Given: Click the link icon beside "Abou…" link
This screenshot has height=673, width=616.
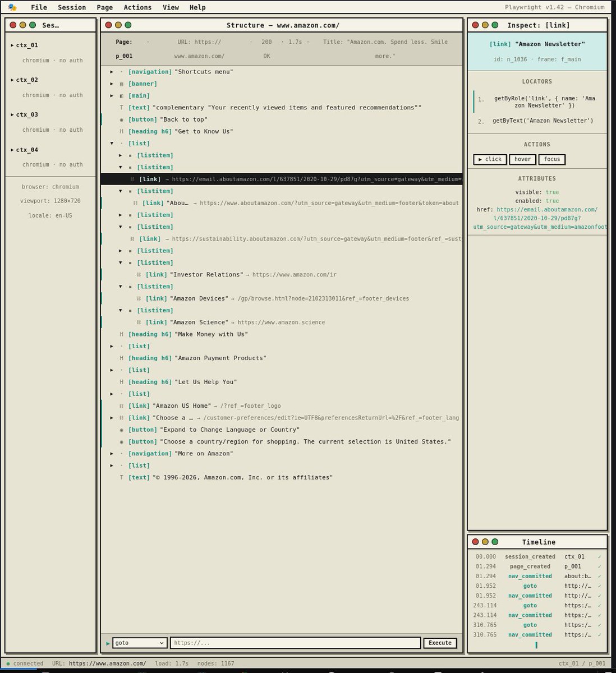Looking at the screenshot, I should (x=135, y=203).
